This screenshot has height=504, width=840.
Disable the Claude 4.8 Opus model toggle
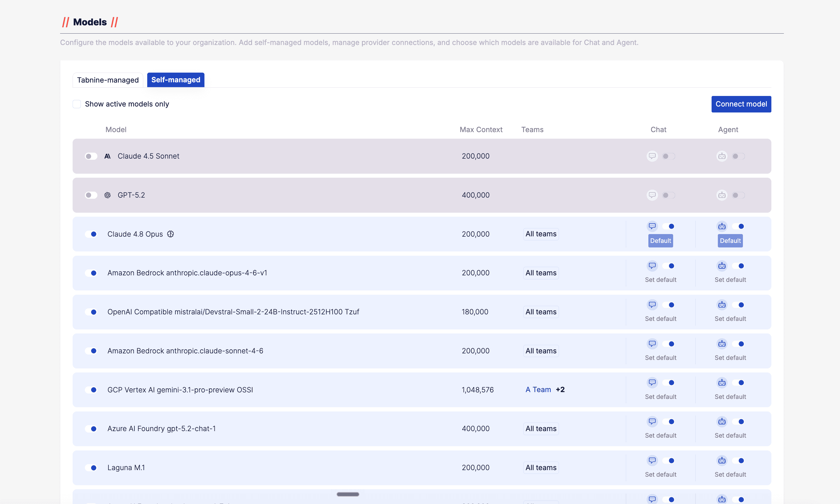pos(91,234)
